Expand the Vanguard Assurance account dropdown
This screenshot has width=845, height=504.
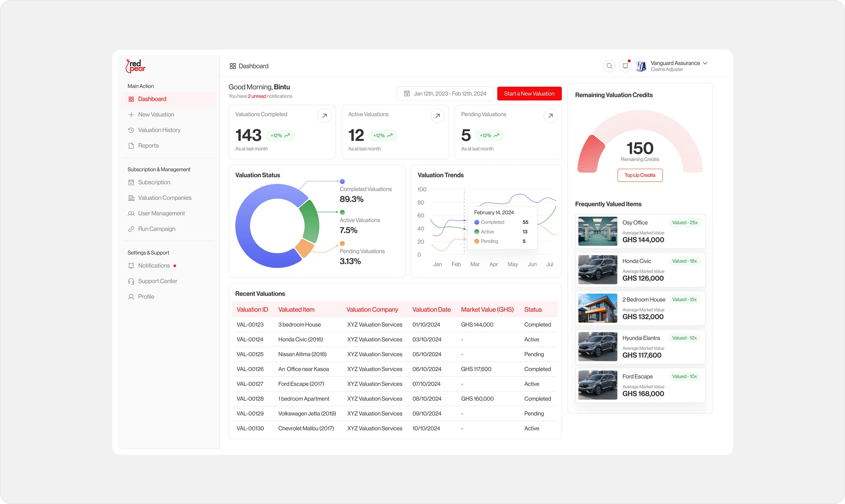click(x=705, y=63)
